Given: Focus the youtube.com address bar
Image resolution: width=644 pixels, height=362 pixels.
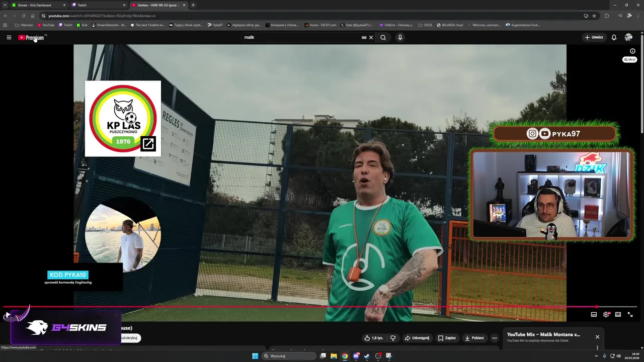Looking at the screenshot, I should coord(312,16).
